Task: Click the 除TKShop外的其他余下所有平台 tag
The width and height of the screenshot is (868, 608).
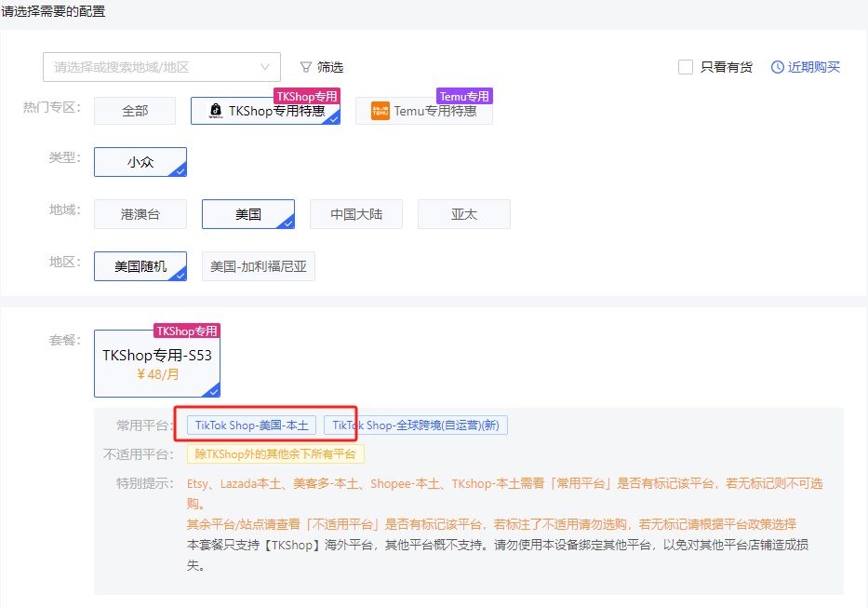Action: pyautogui.click(x=275, y=454)
